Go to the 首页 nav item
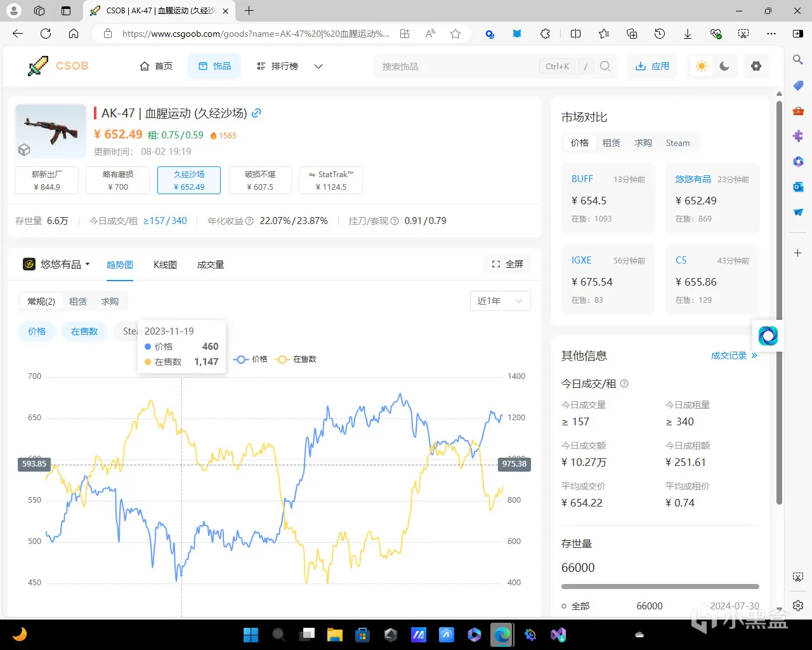 tap(156, 66)
